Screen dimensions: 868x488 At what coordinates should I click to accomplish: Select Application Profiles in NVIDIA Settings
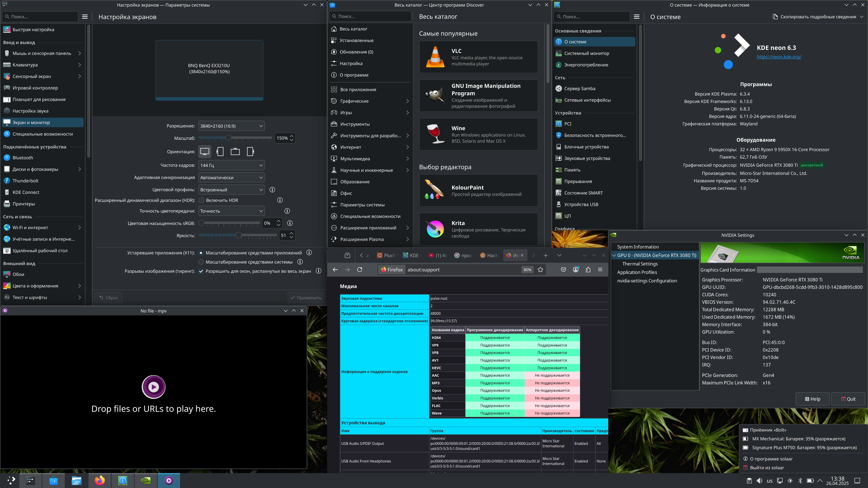tap(637, 272)
